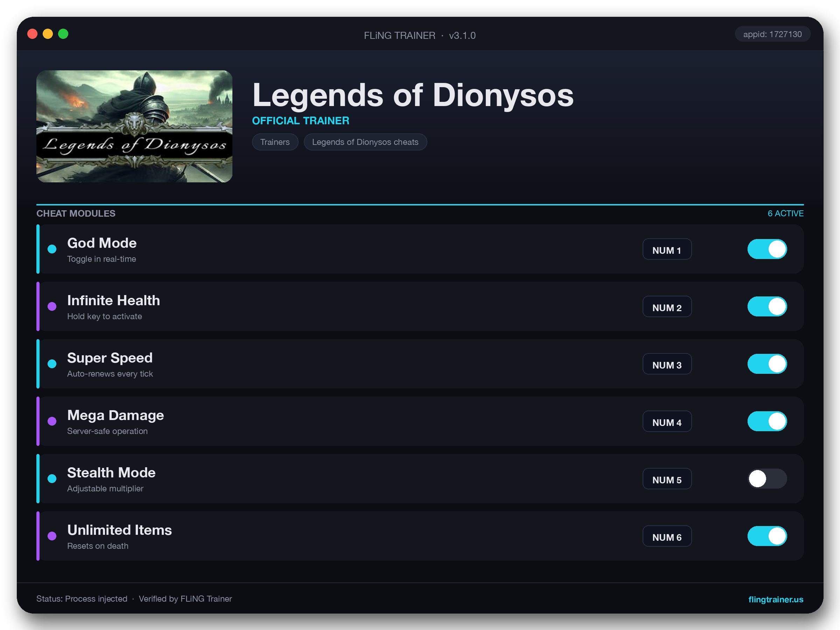Click 'Toggle in real-time' description
840x630 pixels.
click(x=101, y=259)
